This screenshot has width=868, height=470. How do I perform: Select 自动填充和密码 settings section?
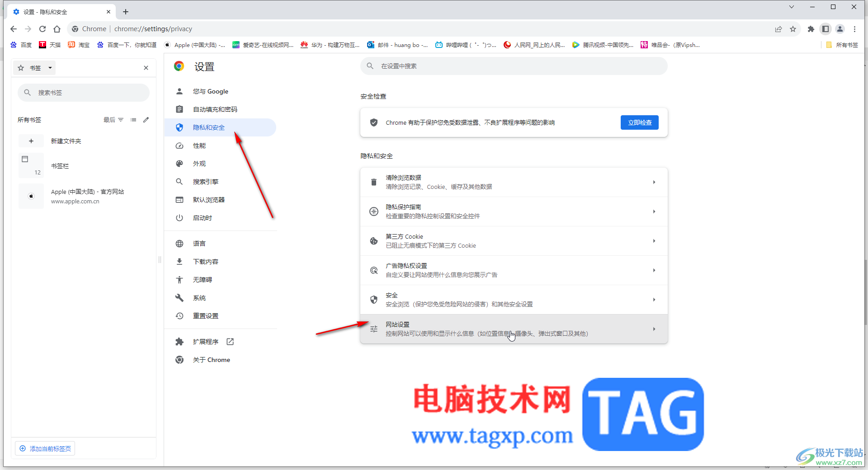pos(220,109)
